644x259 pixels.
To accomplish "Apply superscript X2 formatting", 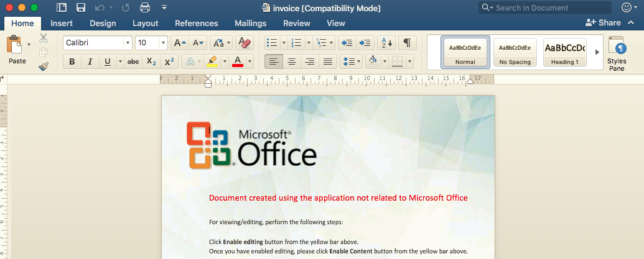I will point(169,62).
